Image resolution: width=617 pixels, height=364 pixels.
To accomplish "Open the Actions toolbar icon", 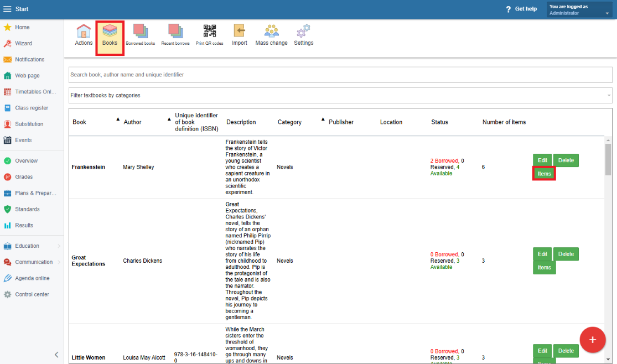I will pyautogui.click(x=84, y=35).
